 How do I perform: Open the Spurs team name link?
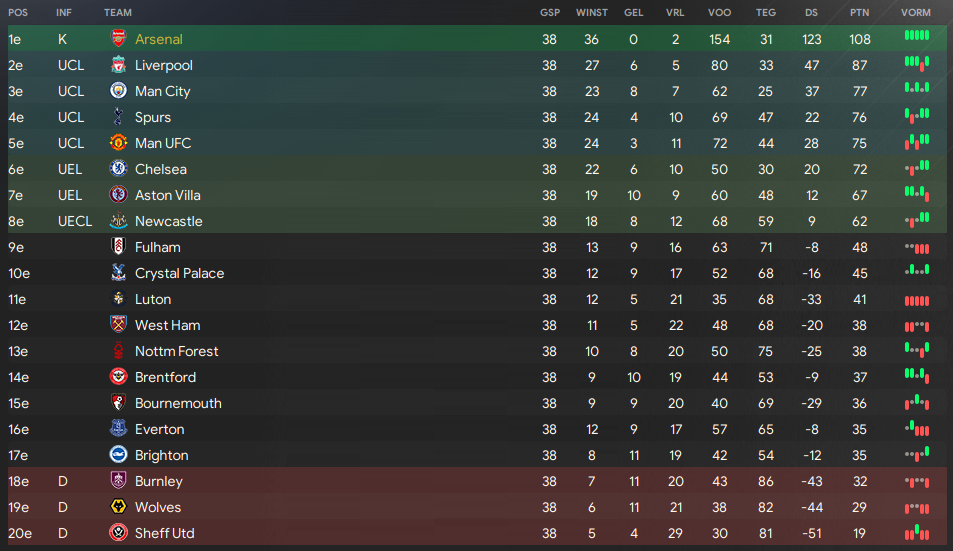coord(153,117)
